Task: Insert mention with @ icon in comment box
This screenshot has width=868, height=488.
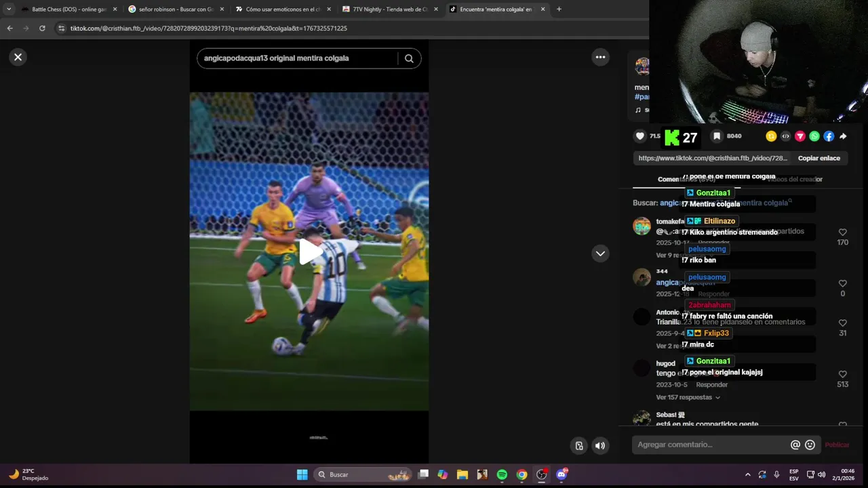Action: click(x=795, y=445)
